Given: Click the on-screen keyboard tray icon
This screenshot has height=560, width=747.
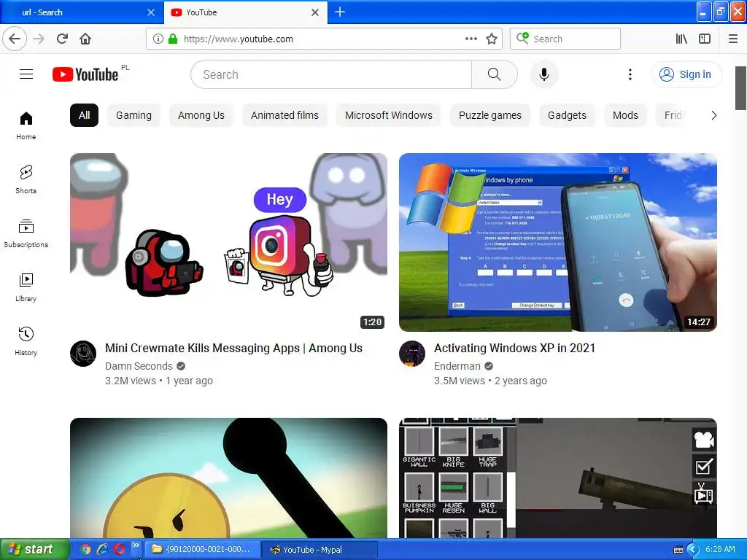Looking at the screenshot, I should pos(678,550).
